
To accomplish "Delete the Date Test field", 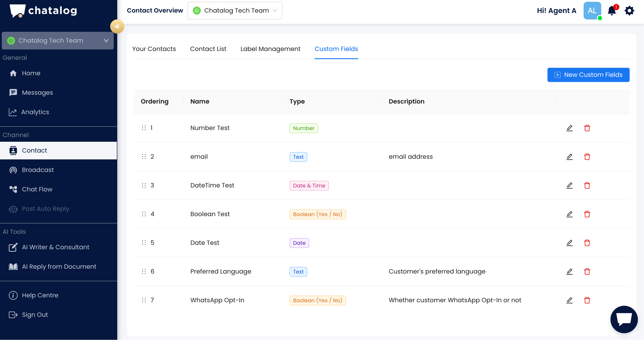I will (587, 243).
